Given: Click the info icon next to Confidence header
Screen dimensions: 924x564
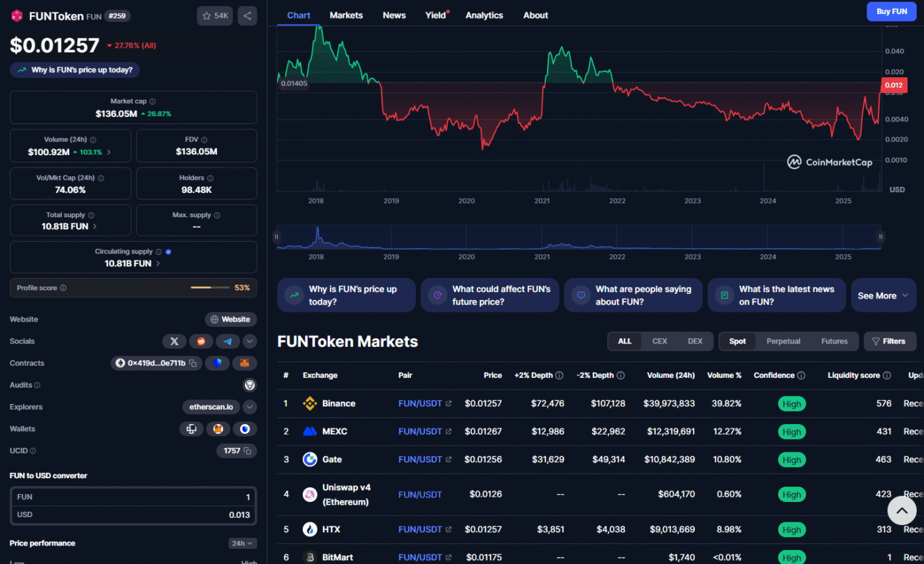Looking at the screenshot, I should point(801,375).
